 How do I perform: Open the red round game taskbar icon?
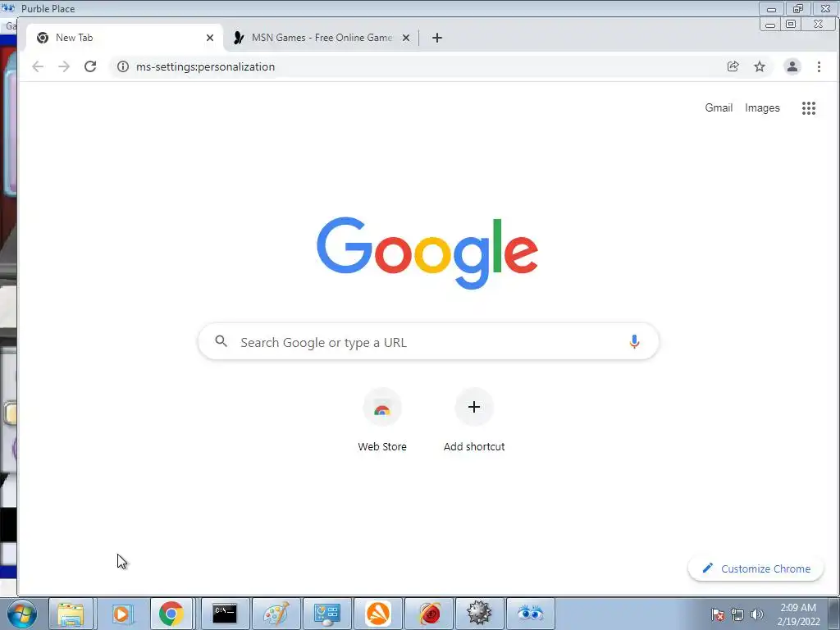(429, 614)
